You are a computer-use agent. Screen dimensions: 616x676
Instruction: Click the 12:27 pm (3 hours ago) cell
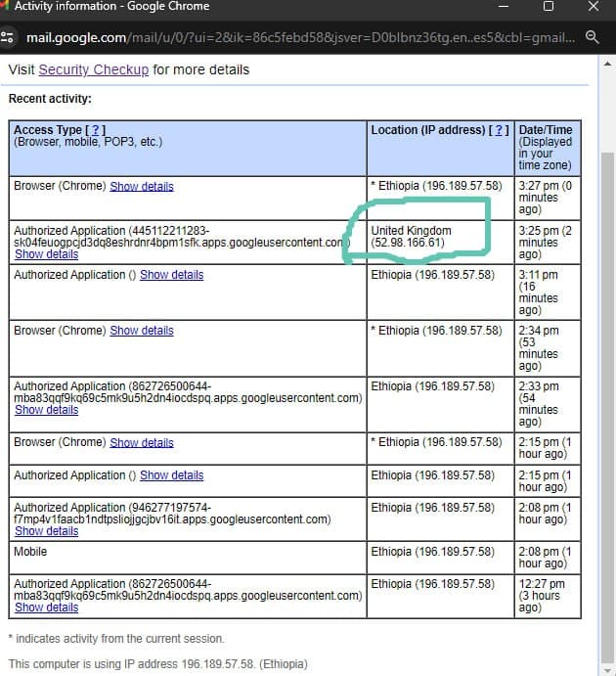548,596
